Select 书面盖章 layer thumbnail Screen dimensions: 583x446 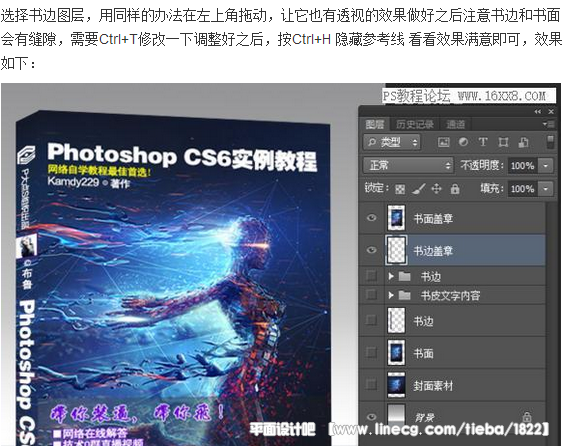pos(396,217)
